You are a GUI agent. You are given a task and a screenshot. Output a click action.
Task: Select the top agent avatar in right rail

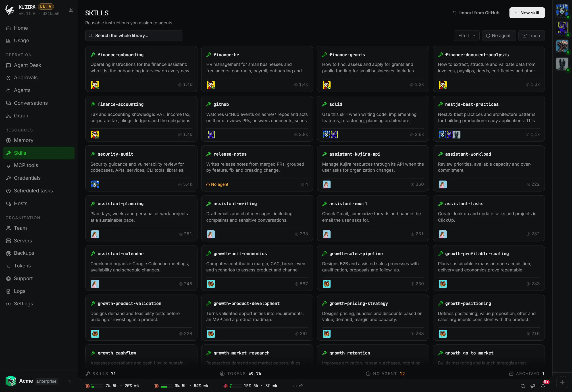tap(562, 10)
